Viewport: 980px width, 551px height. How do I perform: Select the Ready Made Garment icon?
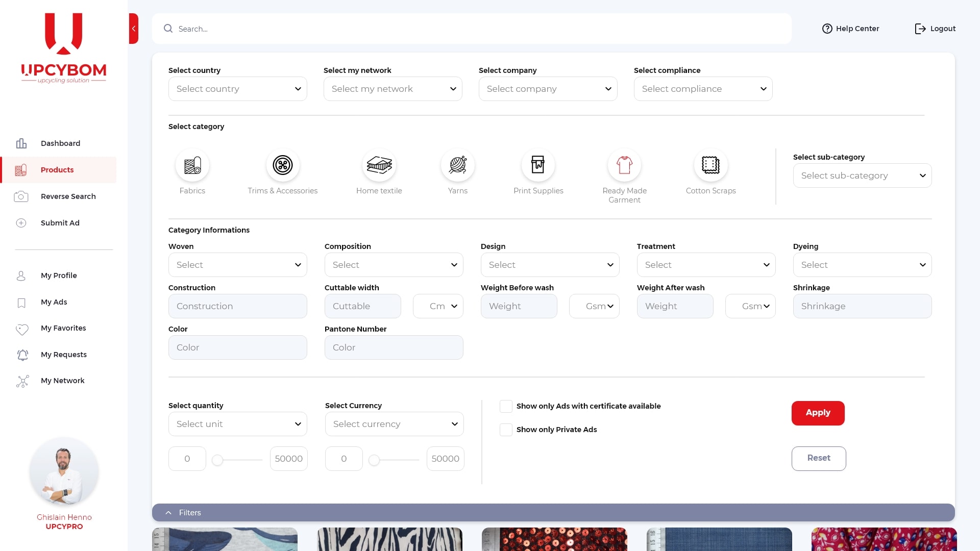click(x=624, y=165)
